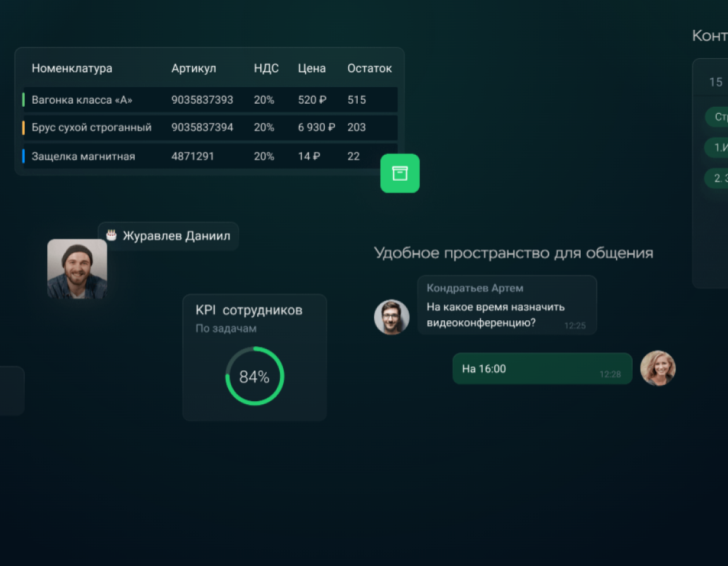Click the 6 930 ₽ price cell
This screenshot has height=566, width=728.
(316, 128)
